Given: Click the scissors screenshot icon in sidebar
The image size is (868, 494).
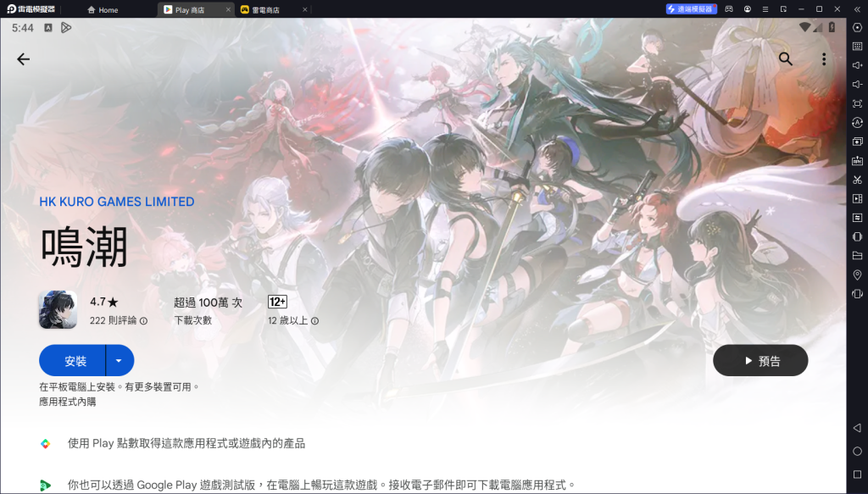Looking at the screenshot, I should (858, 180).
